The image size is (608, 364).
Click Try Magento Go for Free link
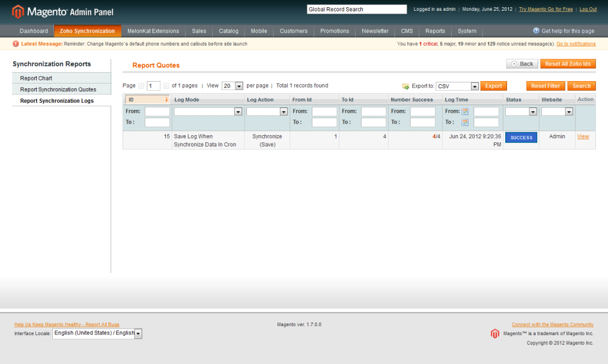(546, 9)
